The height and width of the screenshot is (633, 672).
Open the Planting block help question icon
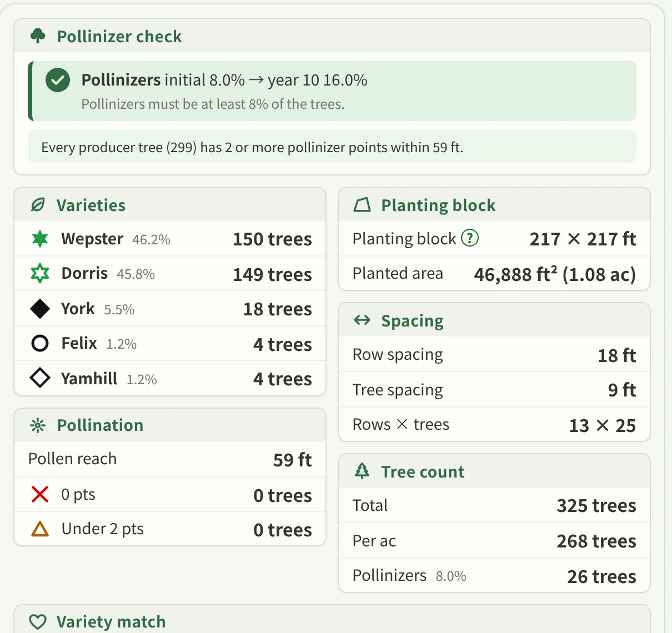(x=470, y=238)
